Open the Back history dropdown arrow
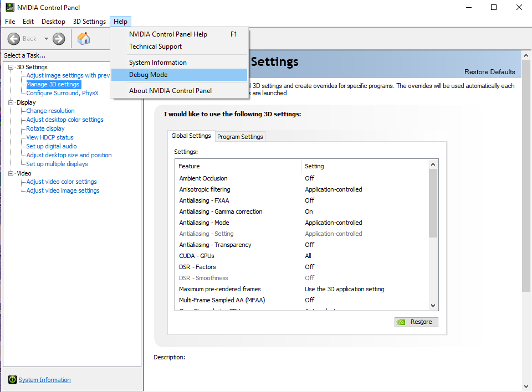 pos(46,39)
